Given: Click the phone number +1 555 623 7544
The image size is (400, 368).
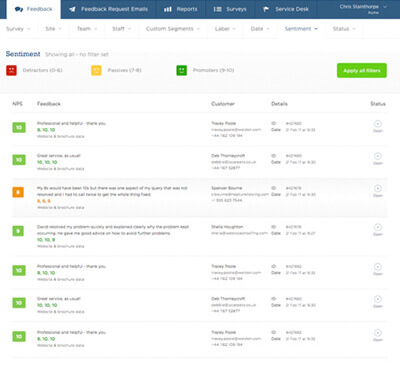Looking at the screenshot, I should click(227, 200).
